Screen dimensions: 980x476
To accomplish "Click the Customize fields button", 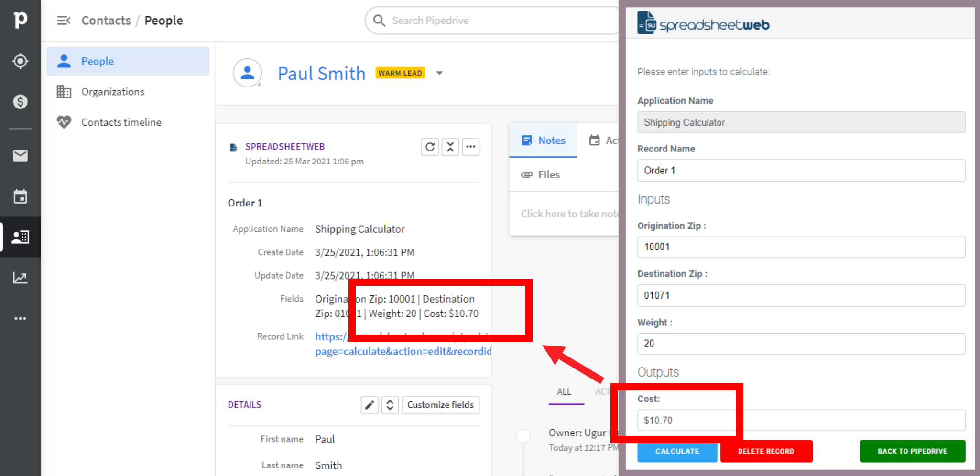I will [440, 405].
